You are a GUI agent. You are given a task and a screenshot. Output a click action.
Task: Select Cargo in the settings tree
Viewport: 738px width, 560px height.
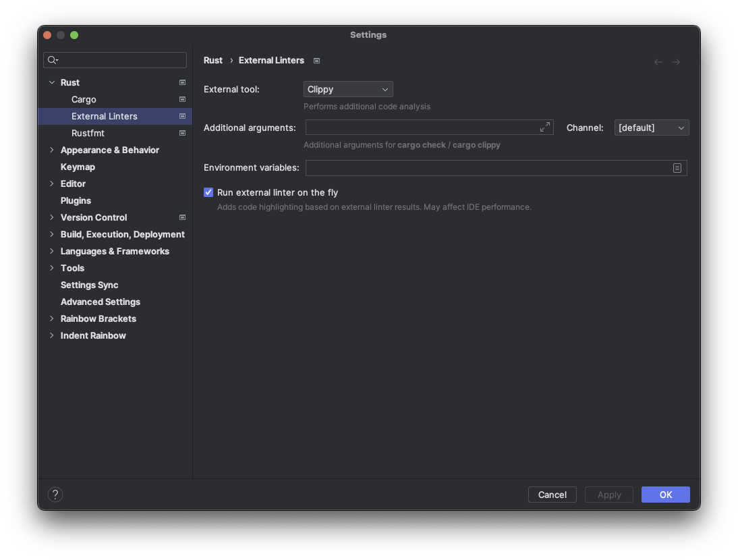click(84, 99)
